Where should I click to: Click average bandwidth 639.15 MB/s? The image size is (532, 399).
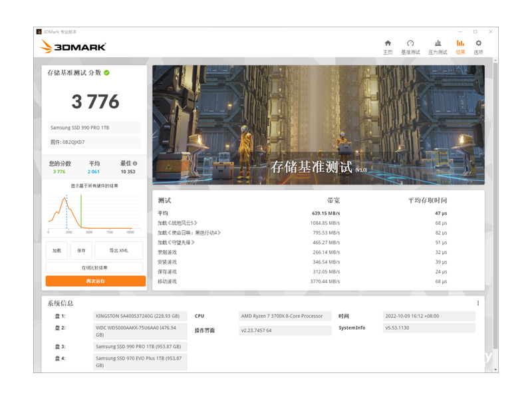click(326, 213)
